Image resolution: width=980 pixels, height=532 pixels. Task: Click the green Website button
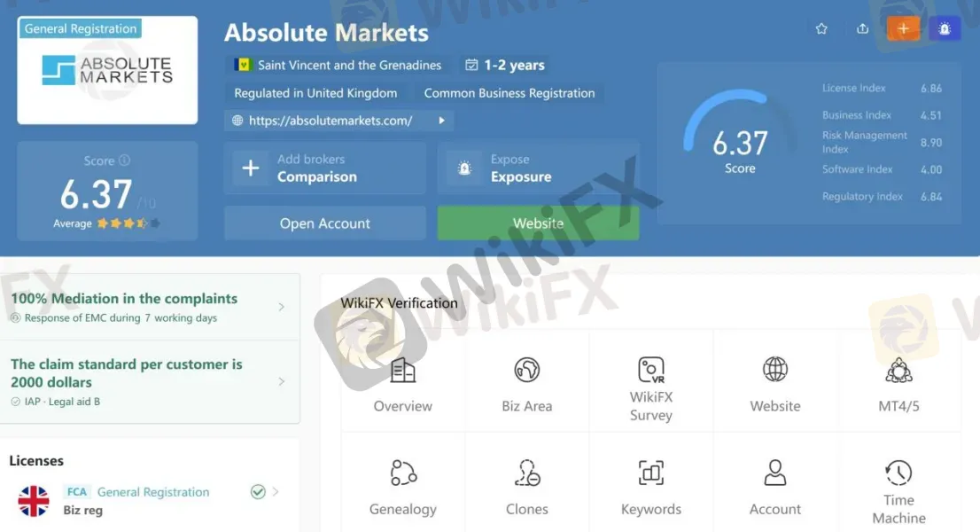click(538, 223)
